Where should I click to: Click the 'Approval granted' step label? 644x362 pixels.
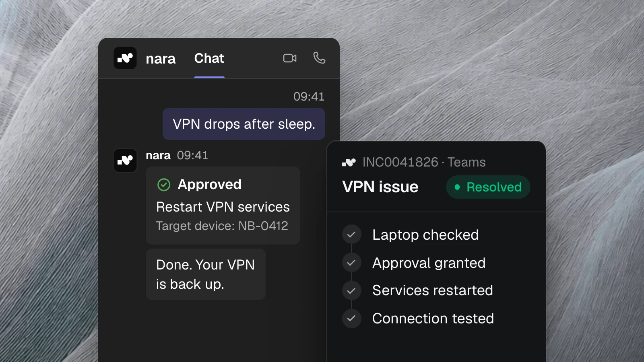(429, 263)
